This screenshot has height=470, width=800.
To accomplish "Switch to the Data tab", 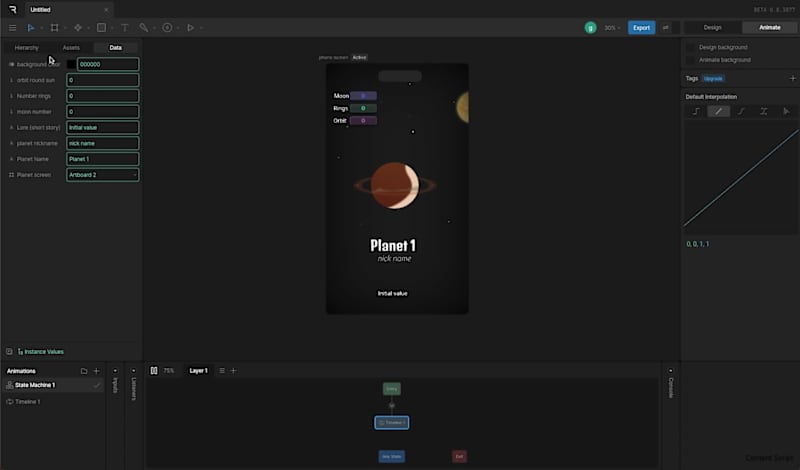I will (115, 47).
